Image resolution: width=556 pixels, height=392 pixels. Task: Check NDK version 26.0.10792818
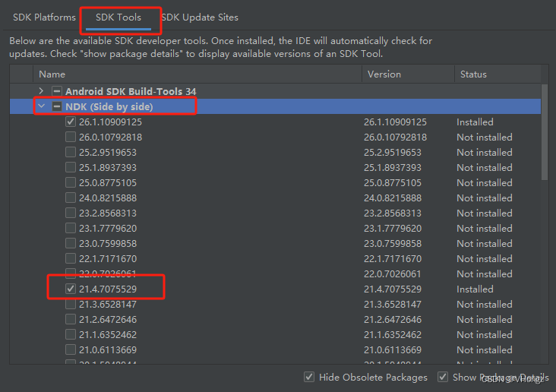coord(71,137)
